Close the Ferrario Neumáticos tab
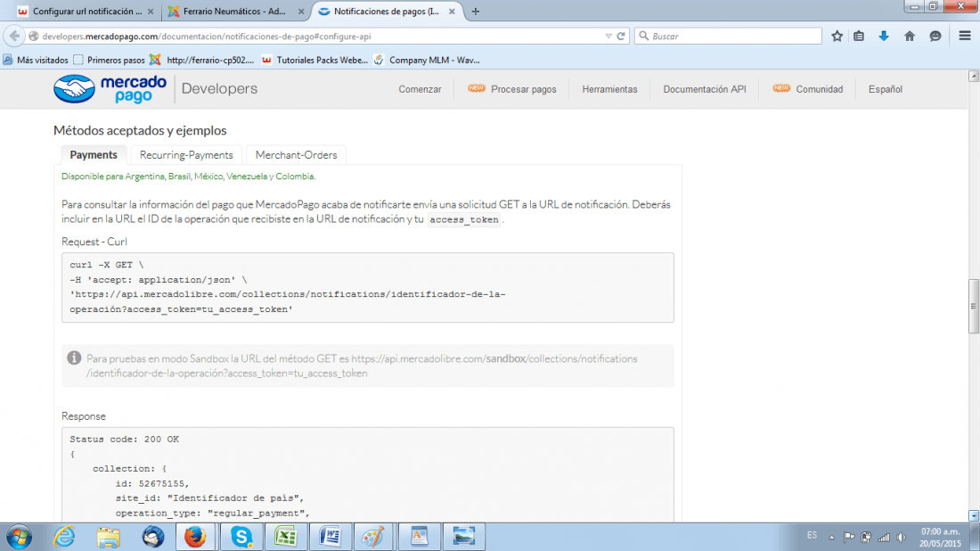This screenshot has height=551, width=980. [301, 12]
